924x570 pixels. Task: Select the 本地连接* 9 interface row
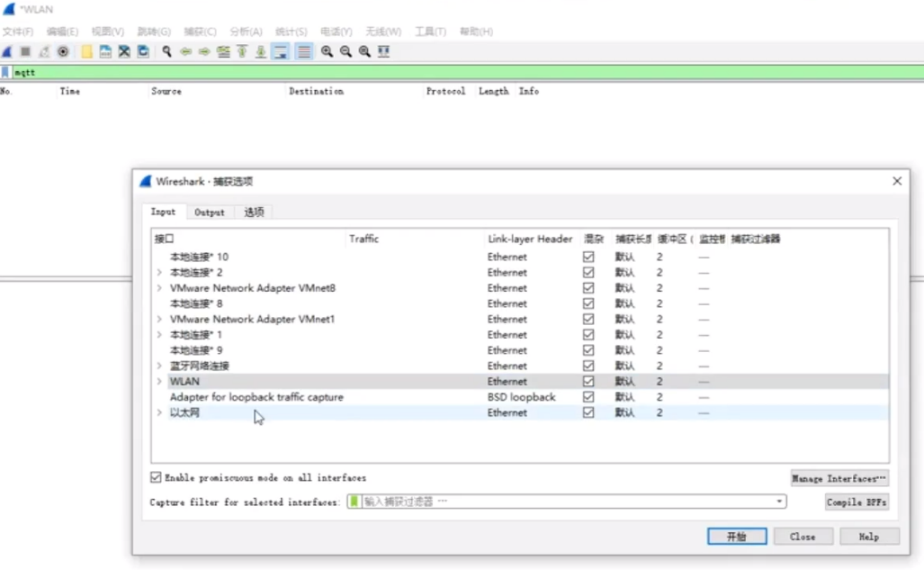click(x=519, y=350)
